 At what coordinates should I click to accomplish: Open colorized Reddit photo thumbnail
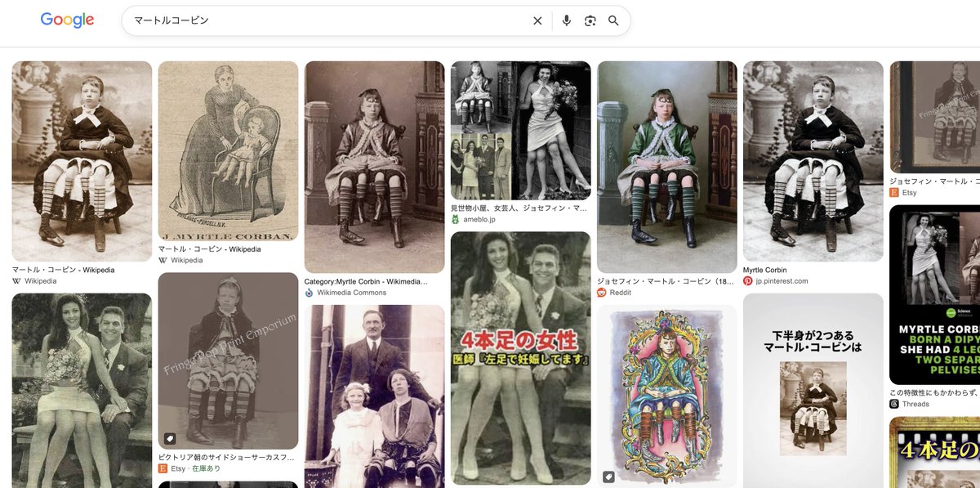666,167
